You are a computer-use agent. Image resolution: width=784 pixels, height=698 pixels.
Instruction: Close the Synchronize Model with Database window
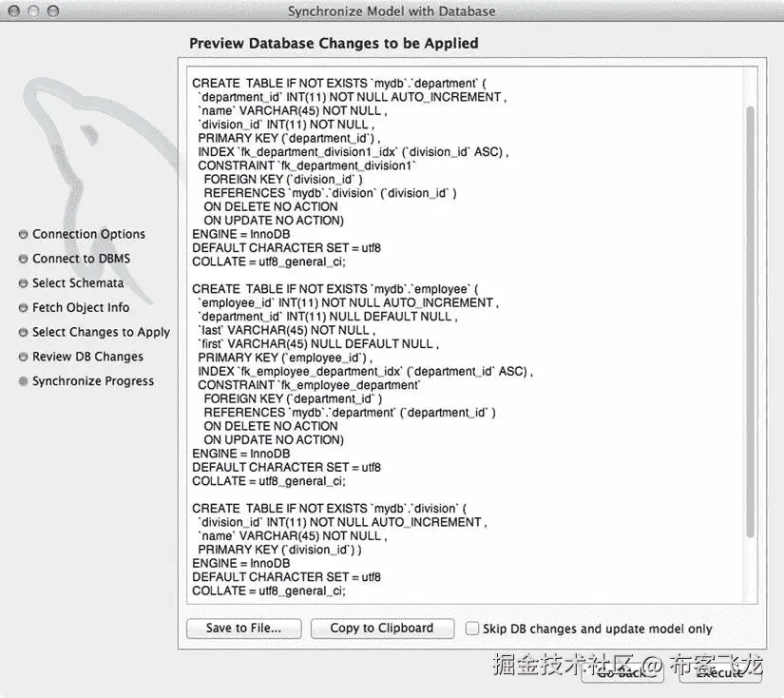tap(14, 10)
